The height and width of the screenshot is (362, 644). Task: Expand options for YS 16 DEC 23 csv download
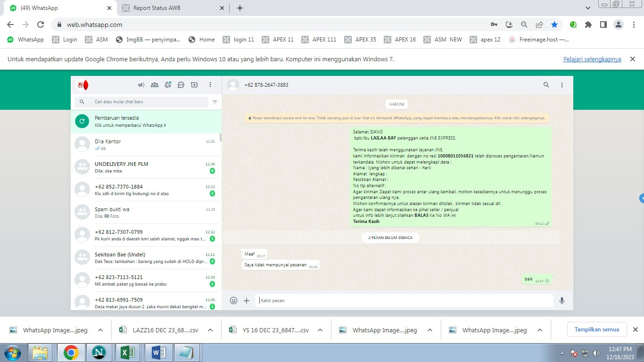[x=320, y=330]
